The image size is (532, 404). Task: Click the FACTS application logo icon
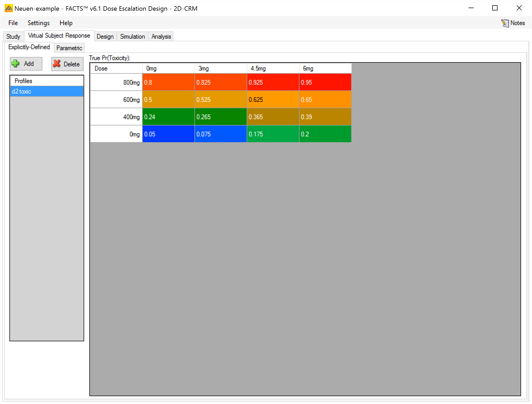point(8,8)
